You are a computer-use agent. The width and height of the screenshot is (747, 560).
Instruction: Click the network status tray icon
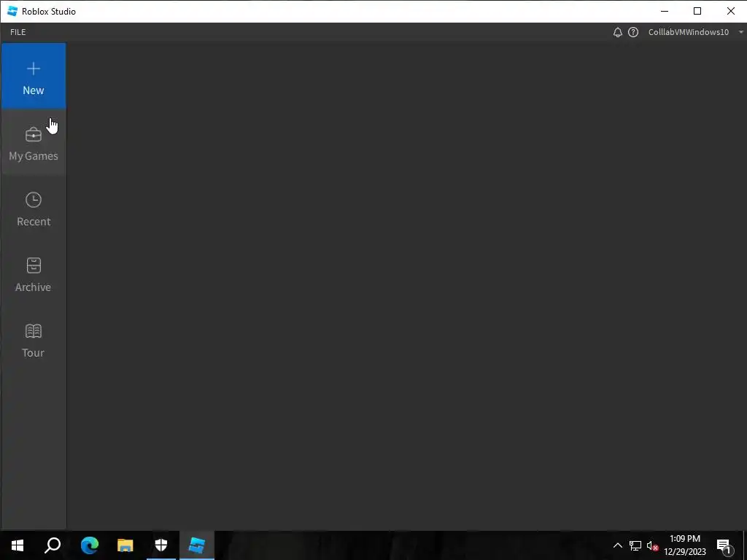coord(635,545)
